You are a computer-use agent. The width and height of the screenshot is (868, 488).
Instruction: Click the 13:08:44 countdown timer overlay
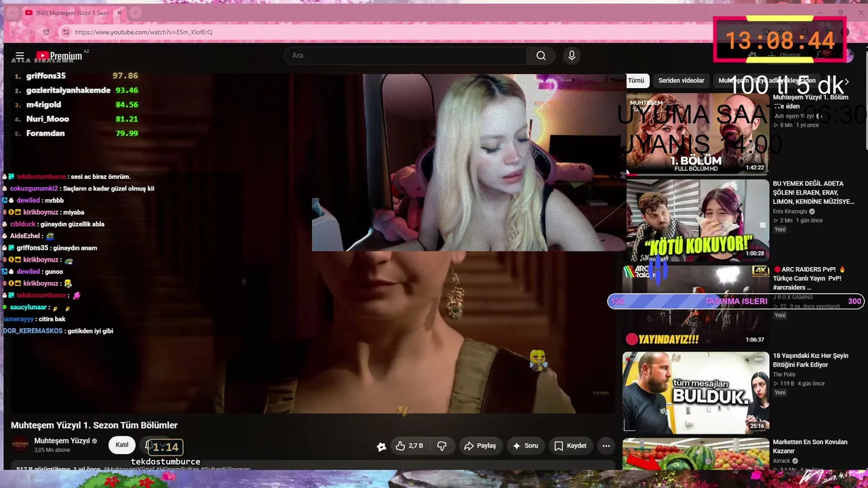click(x=780, y=40)
